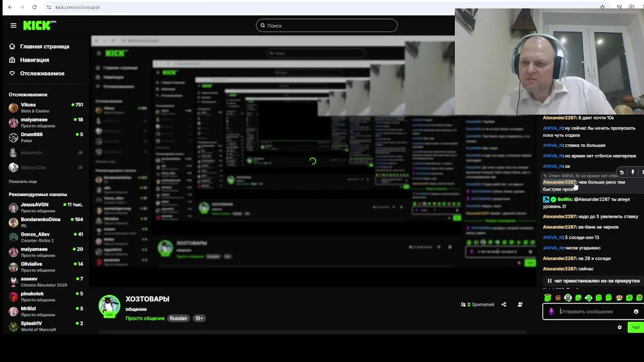Screen dimensions: 644x362
Task: Open followed channel Vituss
Action: coord(45,108)
